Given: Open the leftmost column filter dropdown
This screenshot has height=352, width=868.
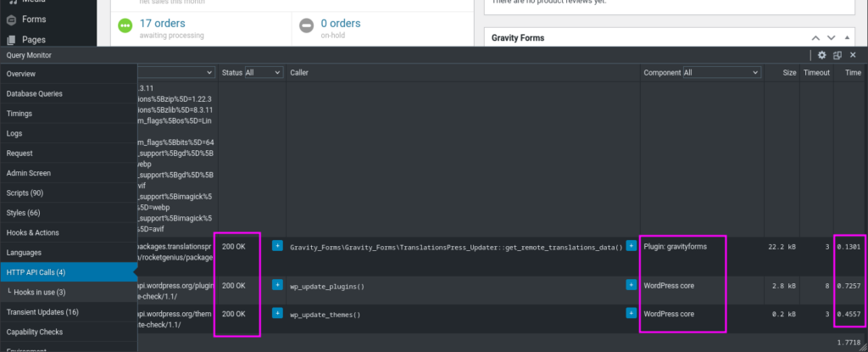Looking at the screenshot, I should pos(176,73).
